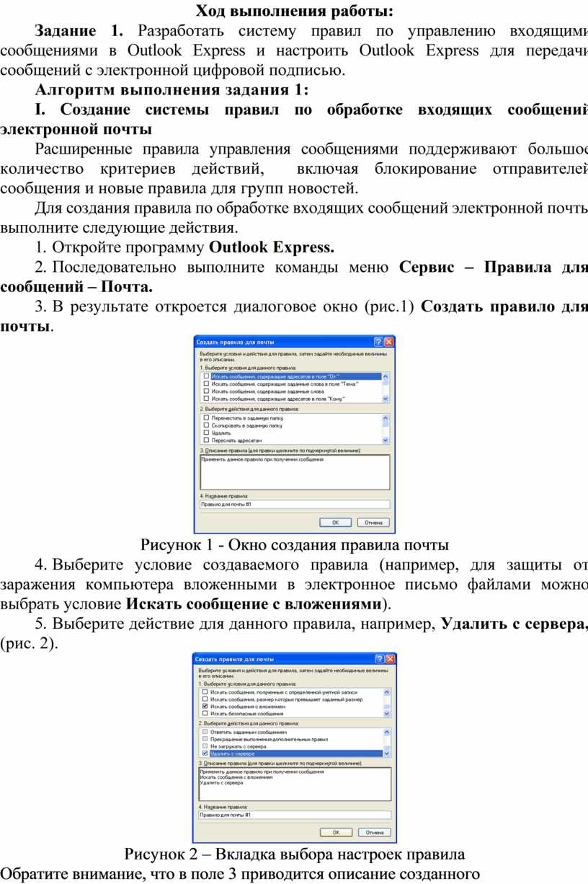Click the bold text "Искать сообщение с вложениями"
Viewport: 588px width, 884px height.
click(253, 604)
